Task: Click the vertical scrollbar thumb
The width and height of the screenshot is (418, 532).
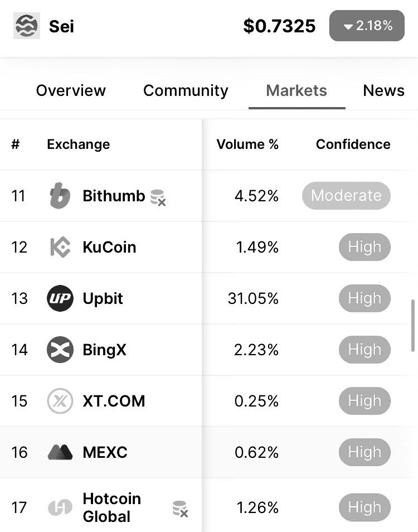Action: (412, 325)
